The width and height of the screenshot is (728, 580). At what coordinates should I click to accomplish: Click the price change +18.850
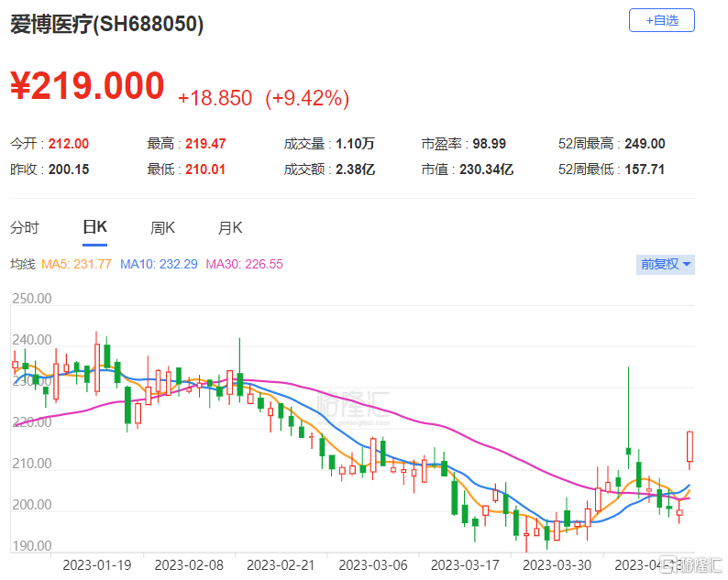pyautogui.click(x=215, y=98)
